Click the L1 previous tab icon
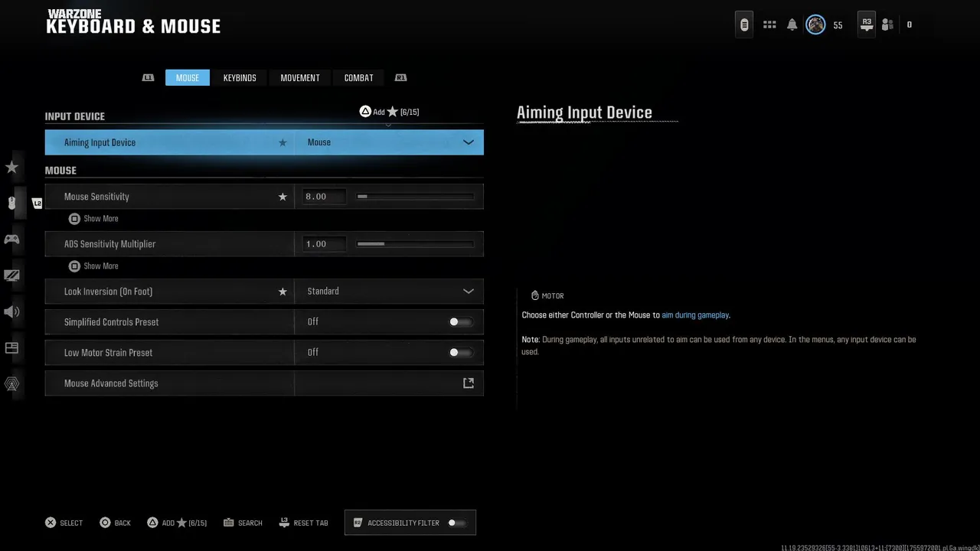Viewport: 980px width, 551px height. (149, 77)
